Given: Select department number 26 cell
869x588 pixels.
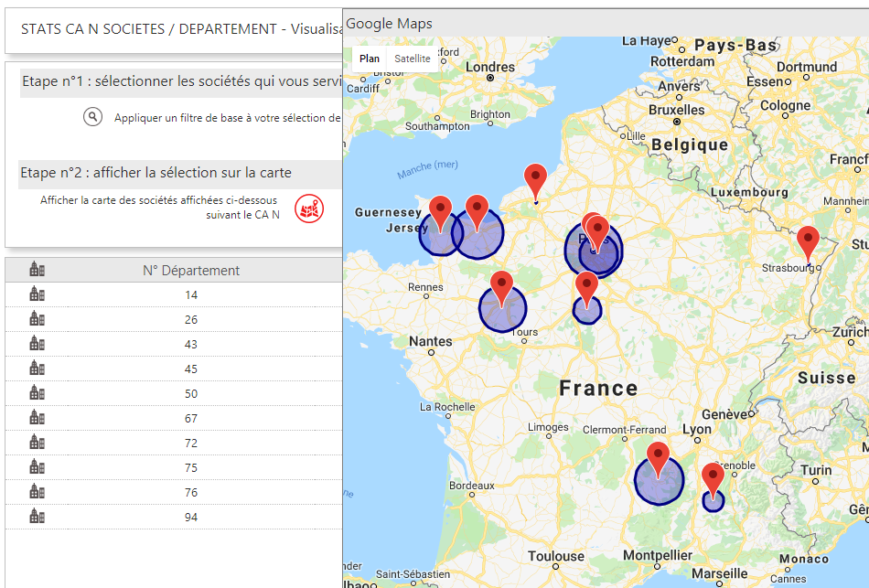Looking at the screenshot, I should (x=191, y=320).
